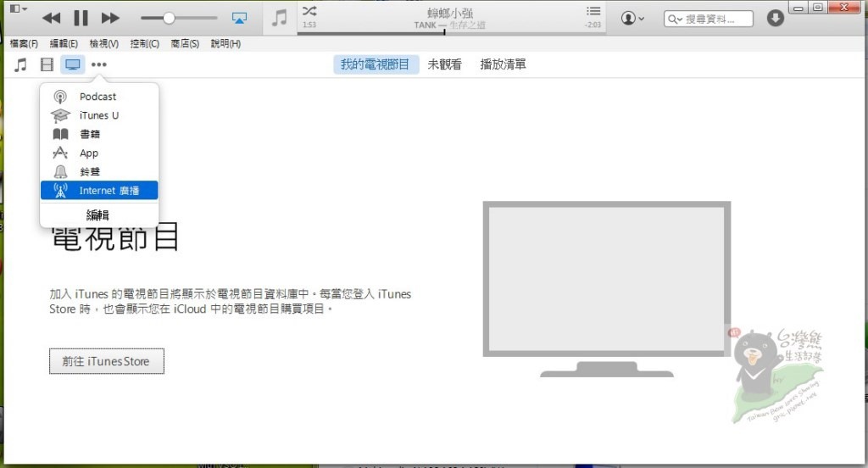Open the window sidebar menu dropdown
Image resolution: width=868 pixels, height=468 pixels.
pyautogui.click(x=19, y=8)
